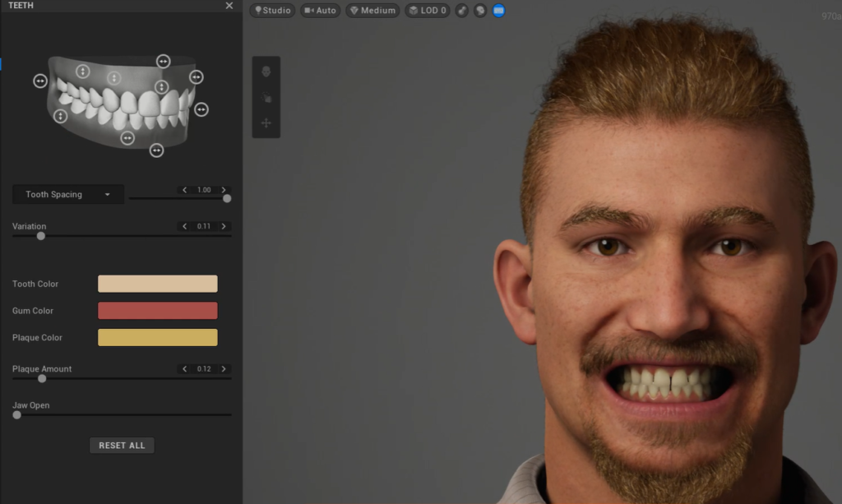Image resolution: width=842 pixels, height=504 pixels.
Task: Open the Gum Color swatch
Action: (157, 311)
